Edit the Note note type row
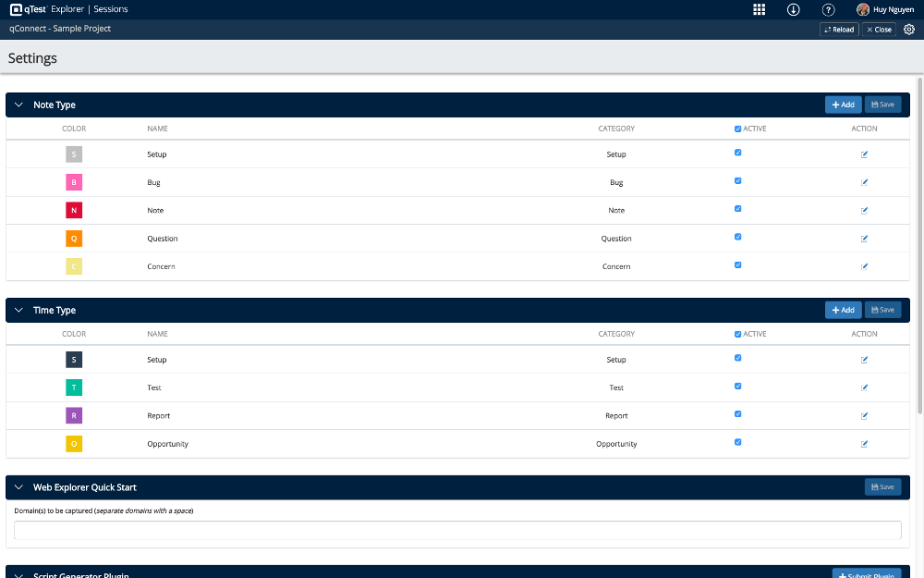The image size is (924, 578). (x=864, y=211)
